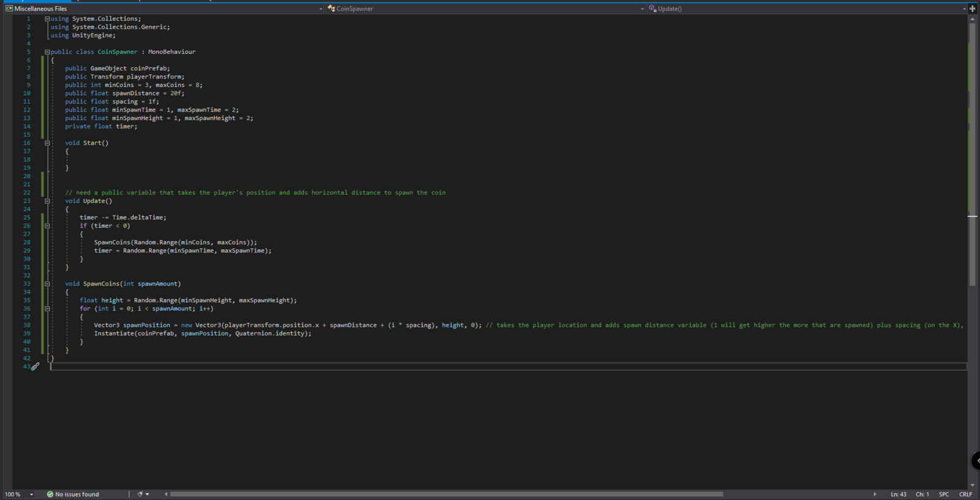The image size is (980, 500).
Task: Open the CoinSpawner types dropdown
Action: tap(642, 9)
